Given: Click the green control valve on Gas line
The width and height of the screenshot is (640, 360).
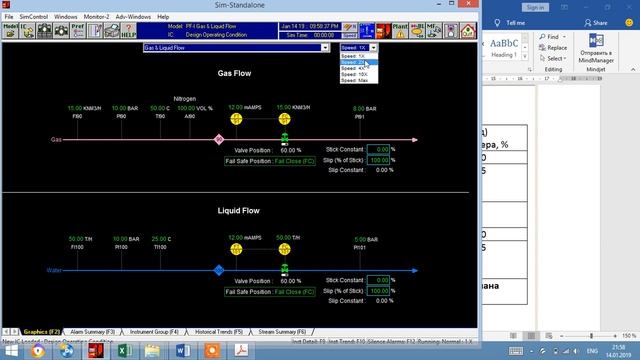Looking at the screenshot, I should [x=284, y=138].
